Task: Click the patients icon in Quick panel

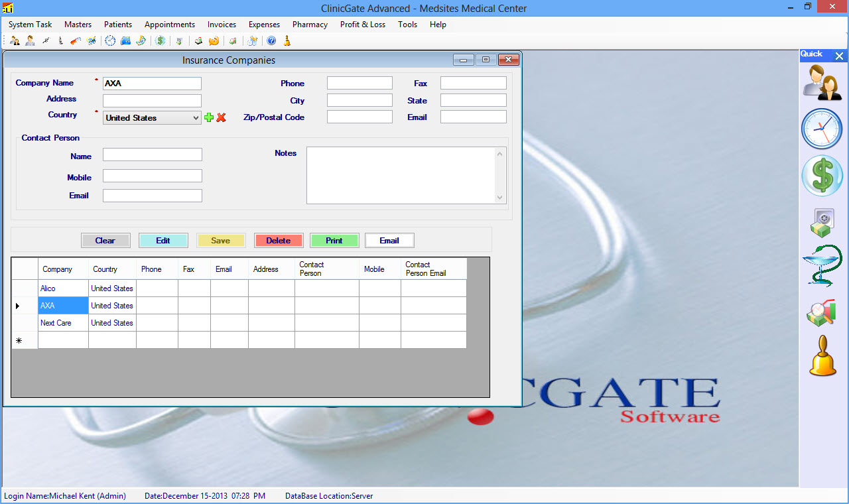Action: click(x=822, y=83)
